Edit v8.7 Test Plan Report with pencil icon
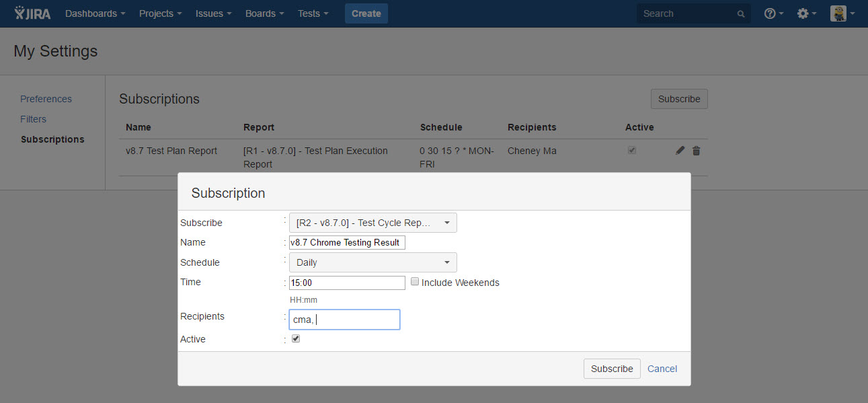 [680, 151]
